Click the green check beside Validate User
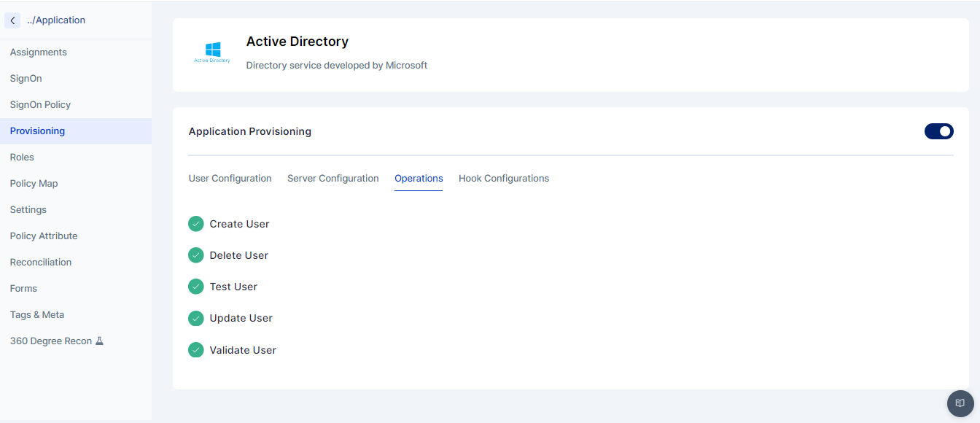Viewport: 980px width, 423px height. pyautogui.click(x=195, y=349)
